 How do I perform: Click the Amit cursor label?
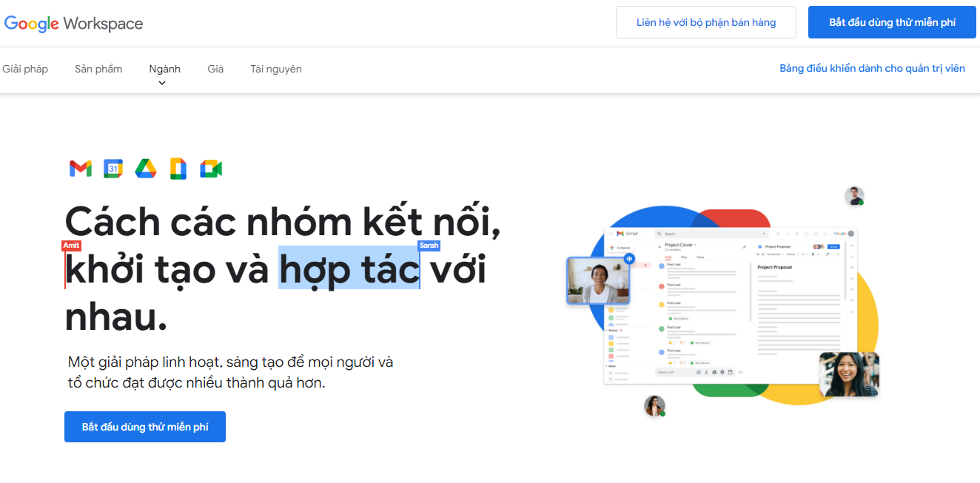[71, 246]
